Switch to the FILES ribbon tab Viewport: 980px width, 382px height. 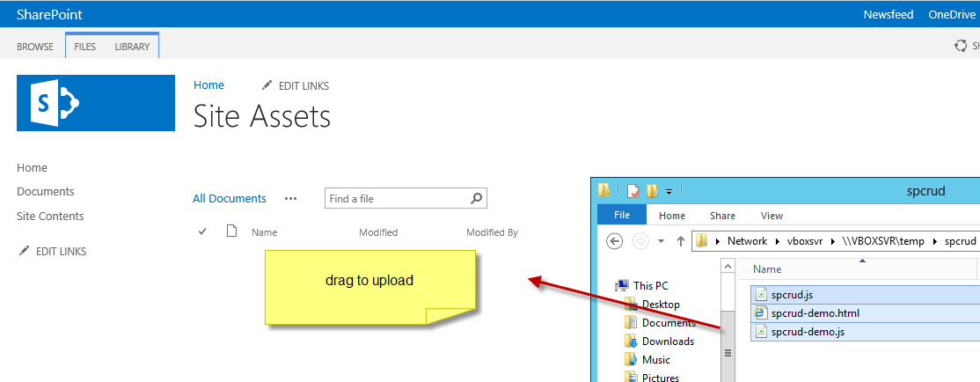pyautogui.click(x=85, y=47)
